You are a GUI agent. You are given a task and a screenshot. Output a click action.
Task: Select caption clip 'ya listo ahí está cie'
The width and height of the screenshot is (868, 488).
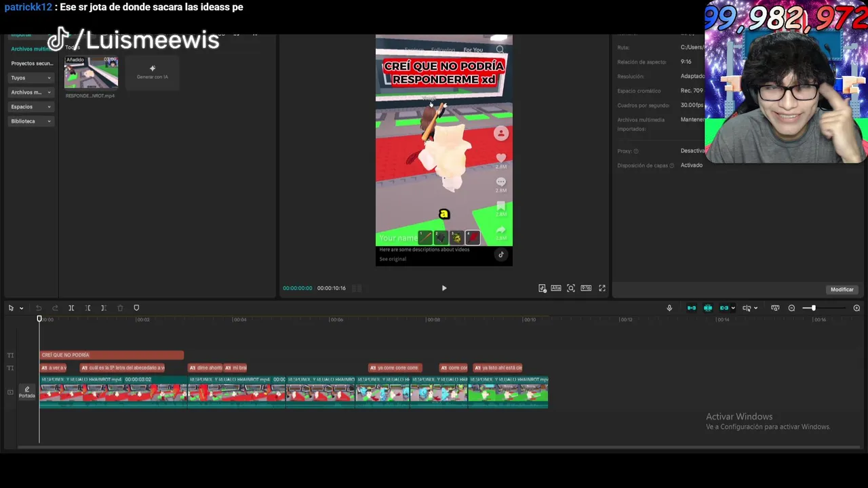[x=498, y=368]
